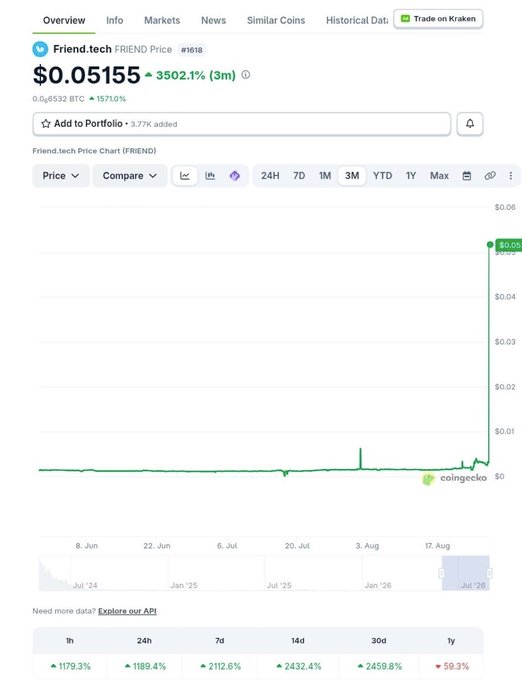Viewport: 522px width, 680px height.
Task: Switch to candlestick chart icon
Action: (x=210, y=176)
